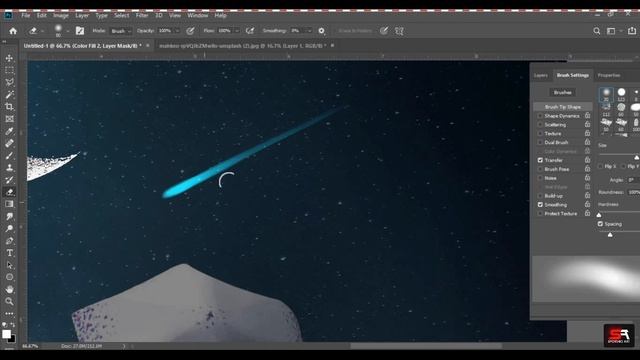Select the Horizontal Type tool
The image size is (640, 360).
[9, 253]
